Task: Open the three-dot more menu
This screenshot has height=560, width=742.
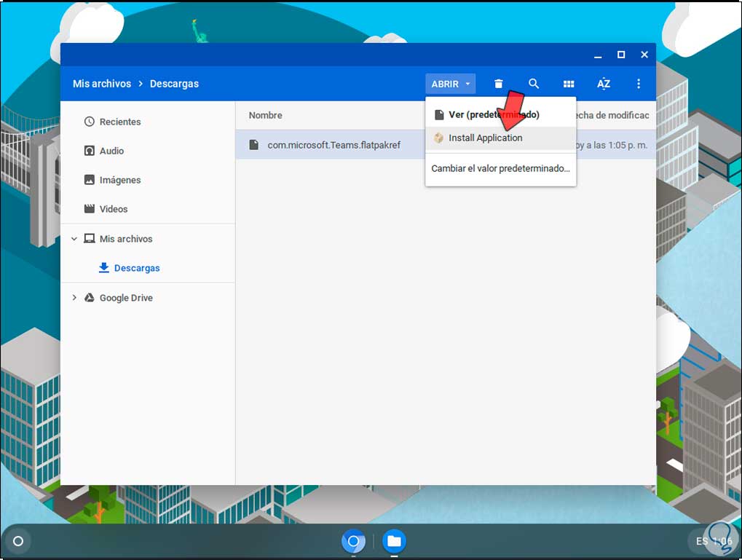Action: click(639, 84)
